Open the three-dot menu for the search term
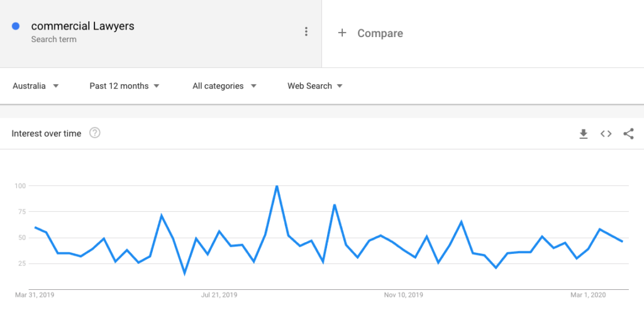 306,31
